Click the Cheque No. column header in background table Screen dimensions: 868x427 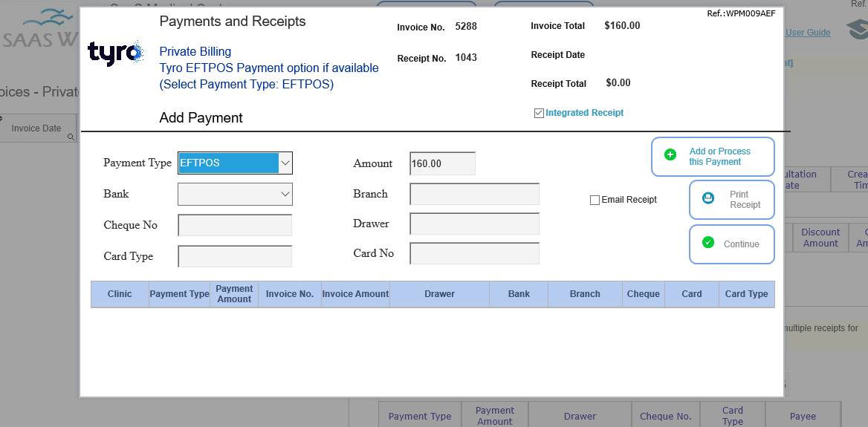tap(665, 417)
